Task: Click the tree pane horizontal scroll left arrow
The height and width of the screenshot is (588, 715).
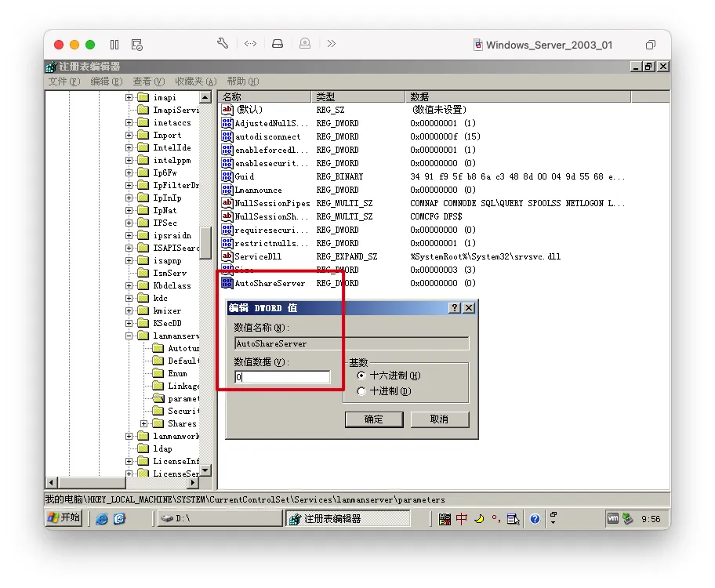Action: pos(51,482)
